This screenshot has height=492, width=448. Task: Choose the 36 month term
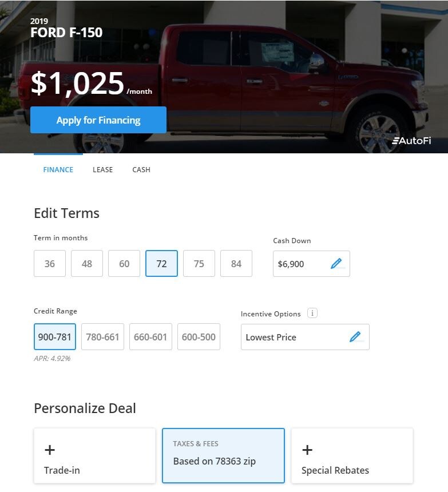[x=50, y=264]
